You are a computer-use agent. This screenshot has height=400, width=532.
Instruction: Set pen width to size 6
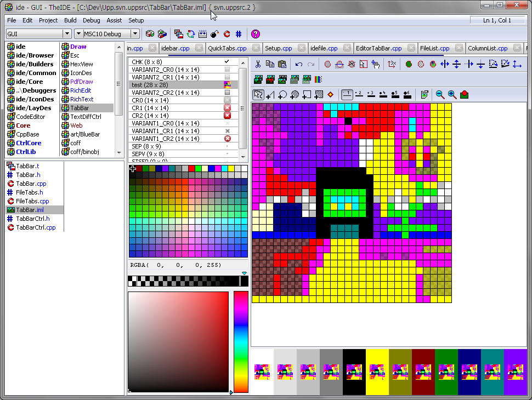coord(407,94)
